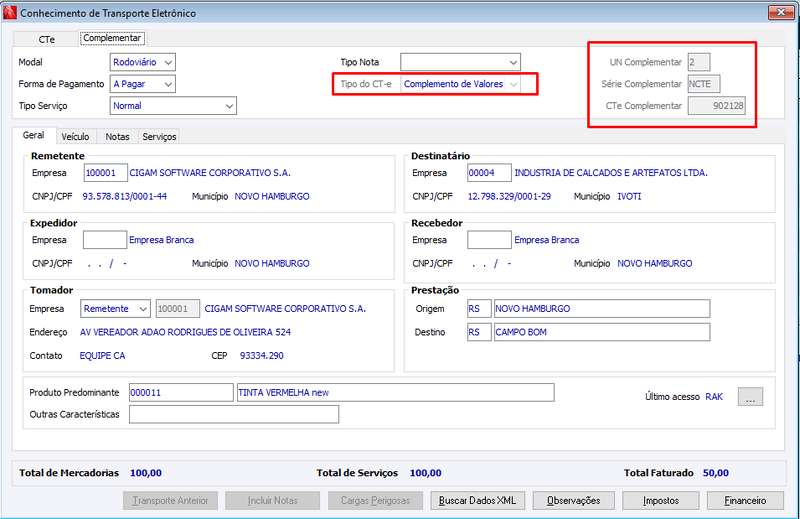Click the Total de Mercadorias value 100,00

tap(146, 473)
